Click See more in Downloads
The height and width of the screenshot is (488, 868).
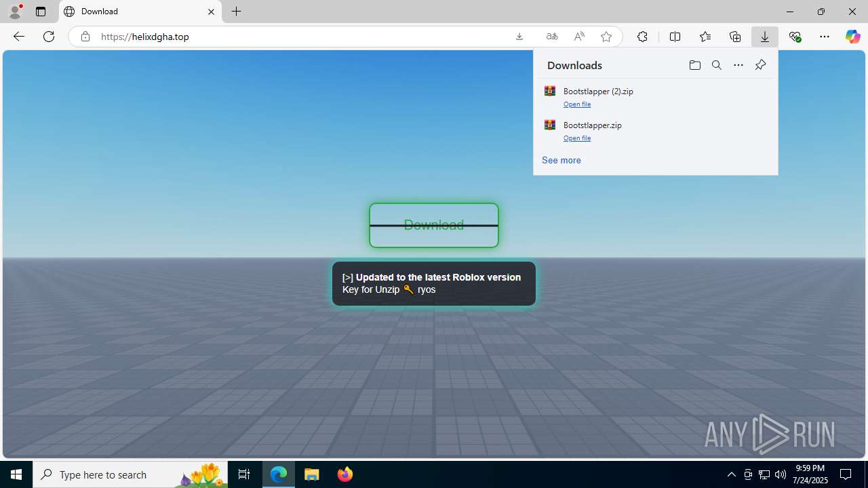(x=561, y=161)
